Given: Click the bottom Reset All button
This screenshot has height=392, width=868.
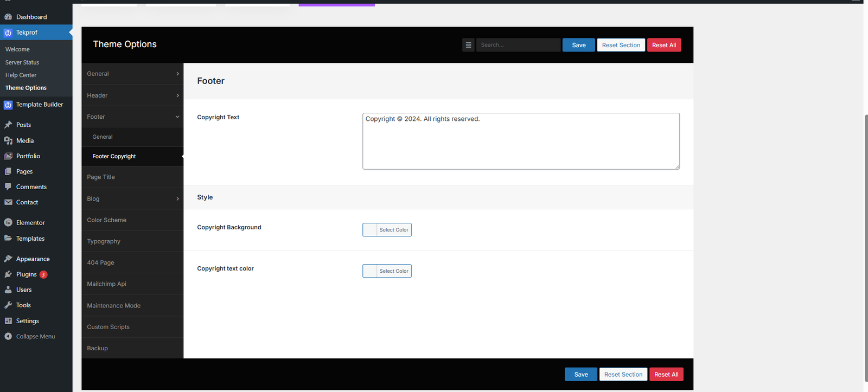Looking at the screenshot, I should (666, 375).
